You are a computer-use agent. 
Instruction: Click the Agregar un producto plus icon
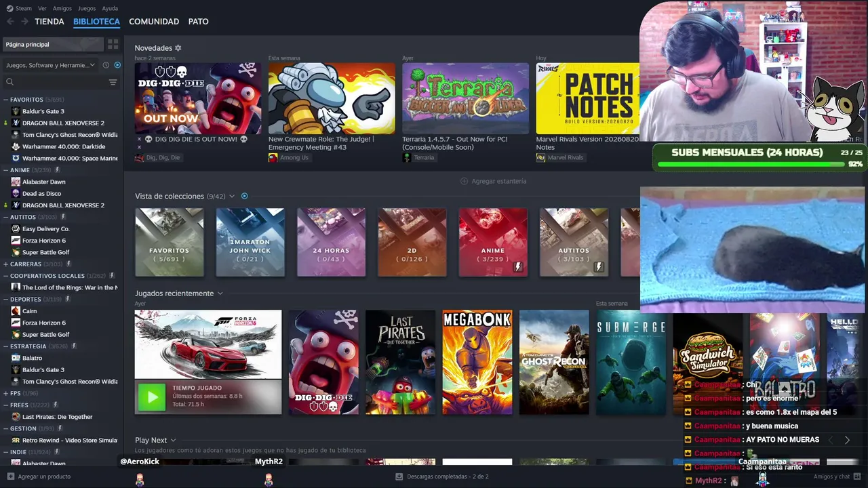[x=10, y=476]
